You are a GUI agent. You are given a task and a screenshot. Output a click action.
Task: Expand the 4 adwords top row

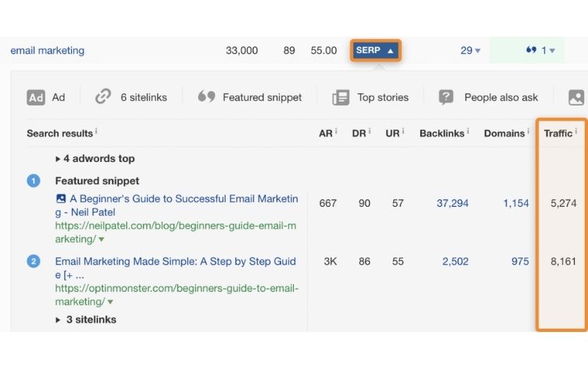pyautogui.click(x=96, y=158)
